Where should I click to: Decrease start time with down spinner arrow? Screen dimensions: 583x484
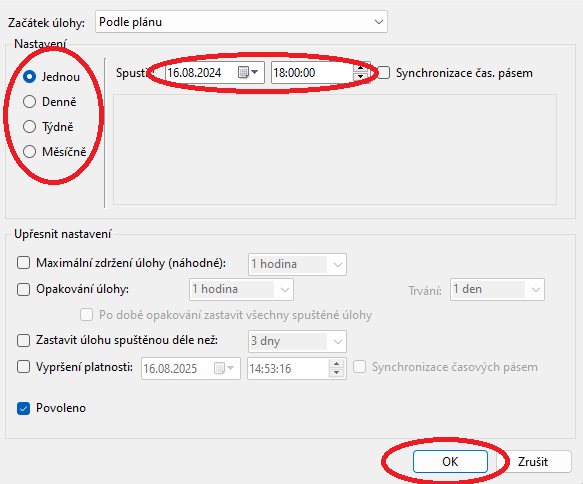pos(360,77)
